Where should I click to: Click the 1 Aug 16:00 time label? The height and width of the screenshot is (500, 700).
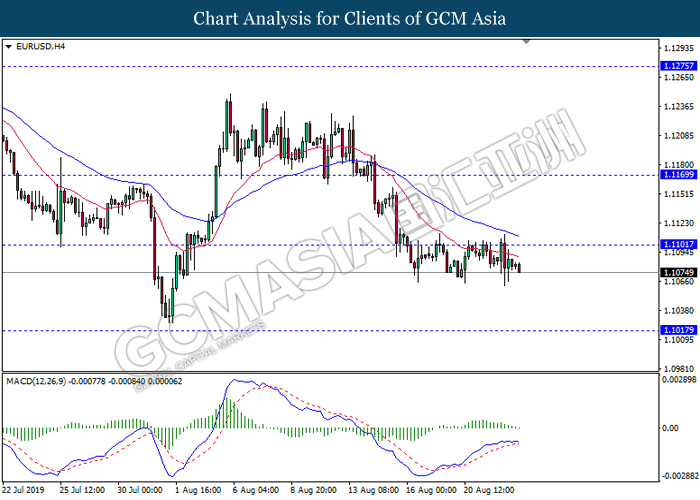pos(198,490)
